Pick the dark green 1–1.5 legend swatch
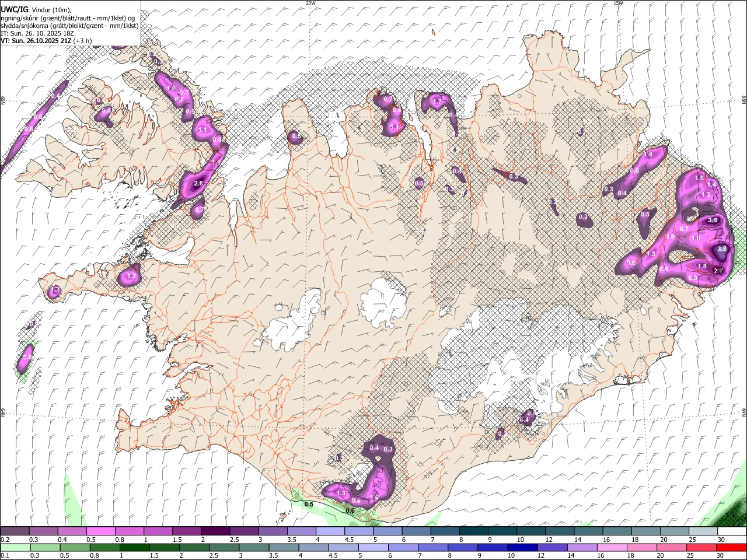 135,547
